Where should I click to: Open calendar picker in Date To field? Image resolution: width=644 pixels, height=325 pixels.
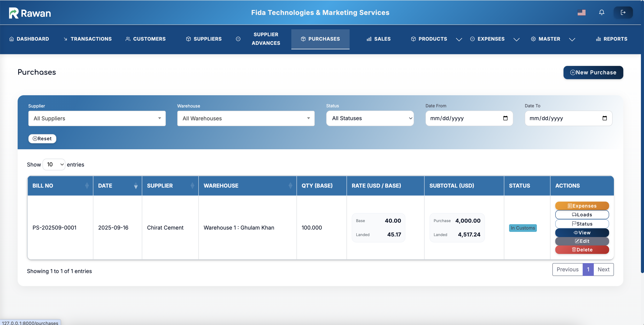point(605,118)
